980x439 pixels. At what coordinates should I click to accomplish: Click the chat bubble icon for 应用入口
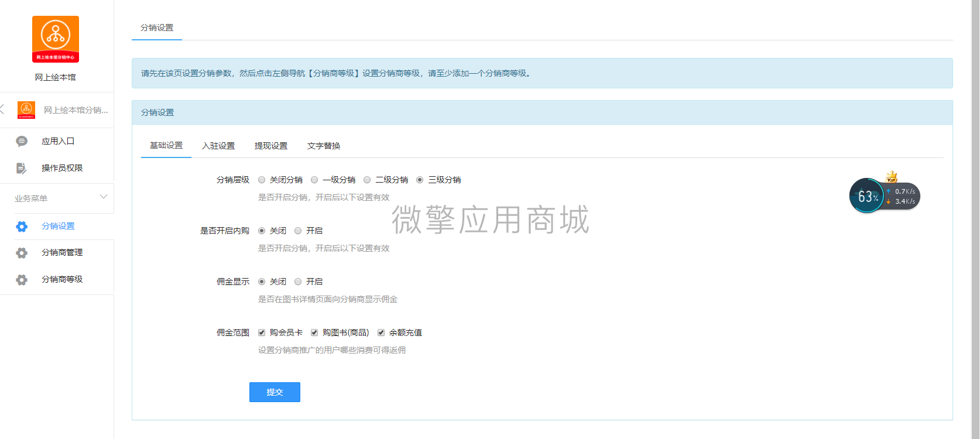22,141
